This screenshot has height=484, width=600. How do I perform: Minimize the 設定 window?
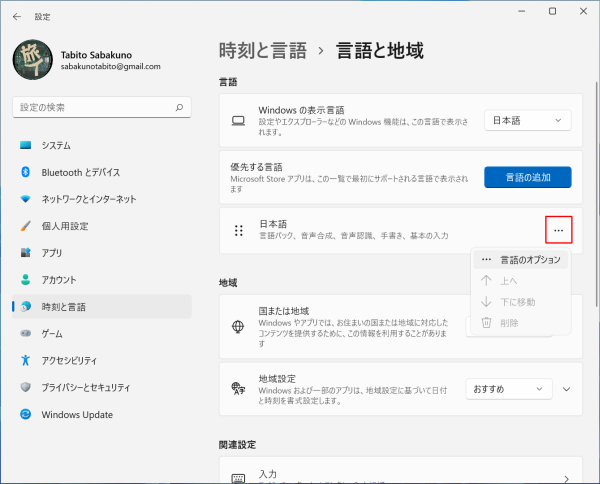point(522,11)
